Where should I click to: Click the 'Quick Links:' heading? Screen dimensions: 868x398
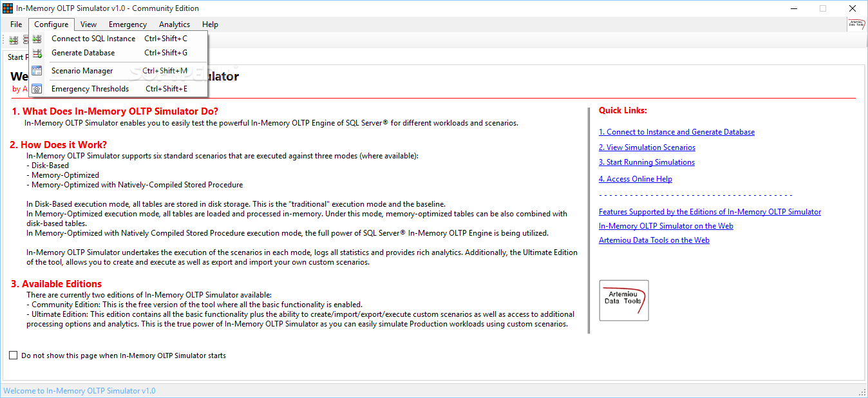click(x=623, y=111)
